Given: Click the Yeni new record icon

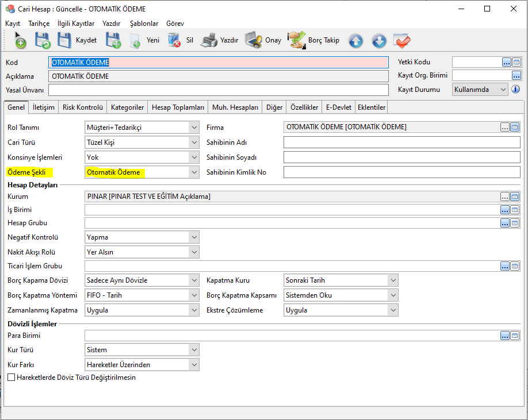Looking at the screenshot, I should point(135,40).
